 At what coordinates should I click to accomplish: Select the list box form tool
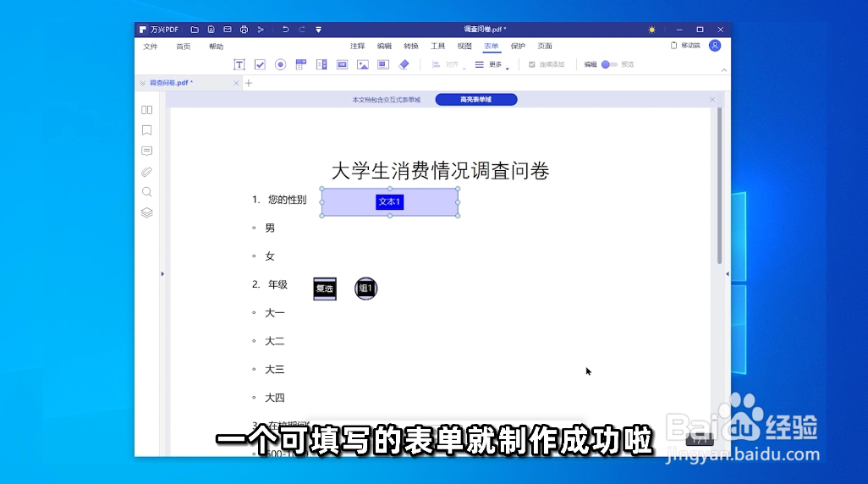tap(321, 65)
